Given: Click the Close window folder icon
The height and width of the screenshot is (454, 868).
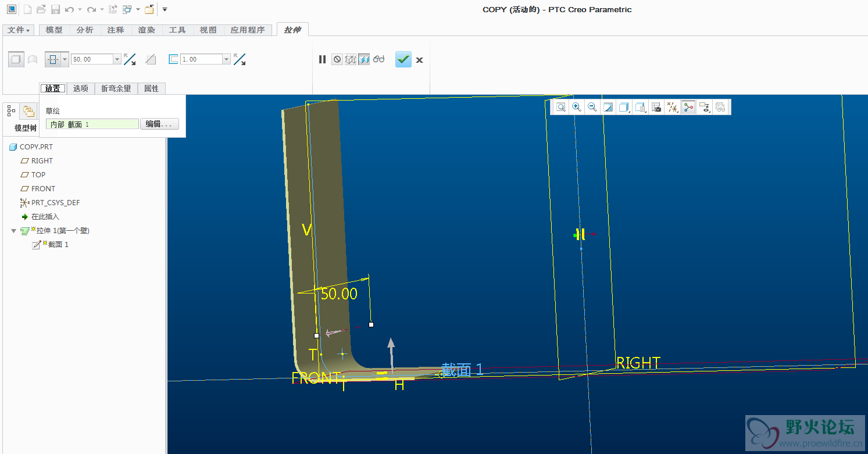Looking at the screenshot, I should click(149, 9).
